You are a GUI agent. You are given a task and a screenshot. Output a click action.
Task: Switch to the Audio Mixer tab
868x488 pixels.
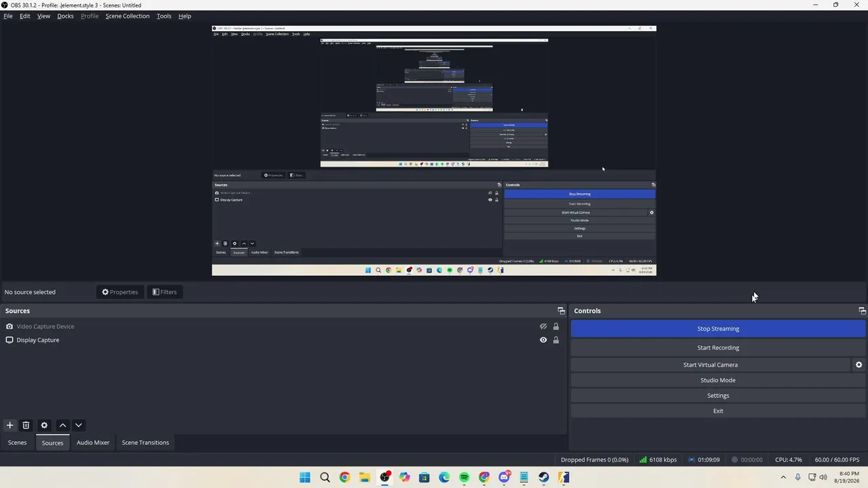93,443
